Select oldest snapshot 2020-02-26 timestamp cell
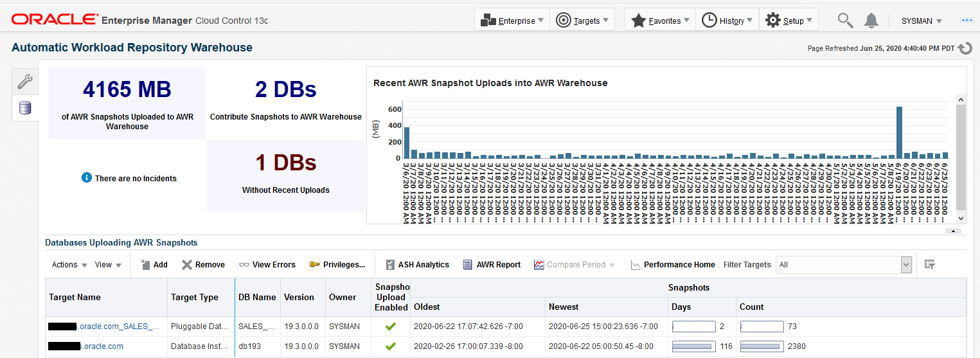Screen dimensions: 980x358 coord(477,346)
